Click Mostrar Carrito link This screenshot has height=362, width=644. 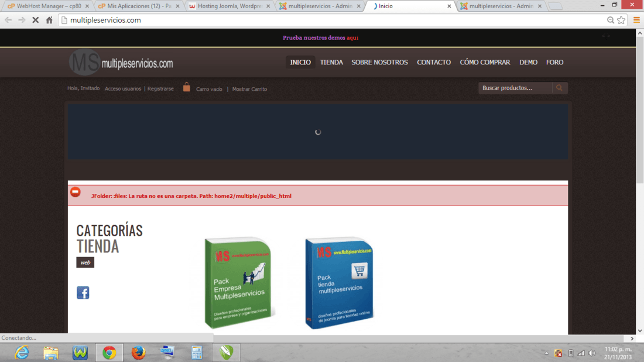[x=250, y=89]
